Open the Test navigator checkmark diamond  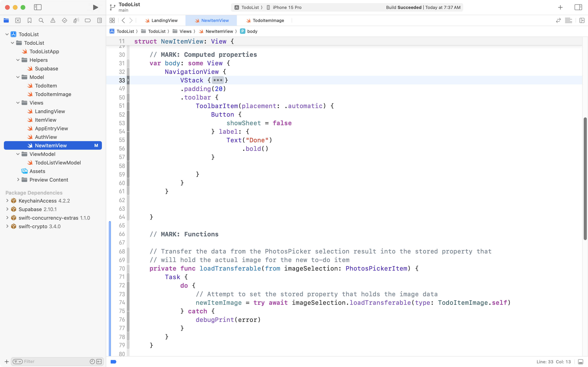[64, 20]
